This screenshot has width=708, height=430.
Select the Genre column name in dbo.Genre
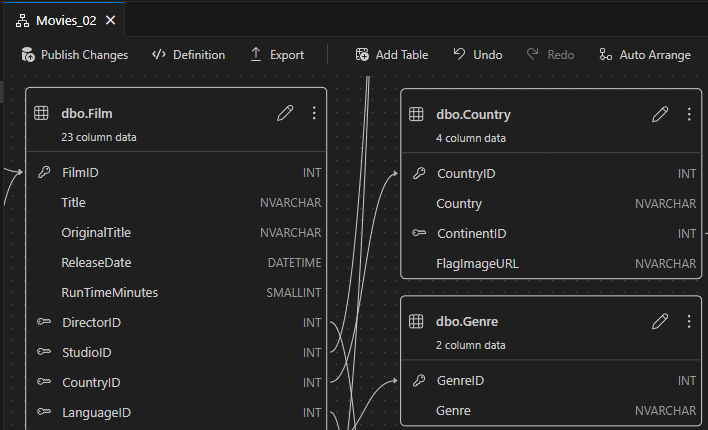click(453, 411)
